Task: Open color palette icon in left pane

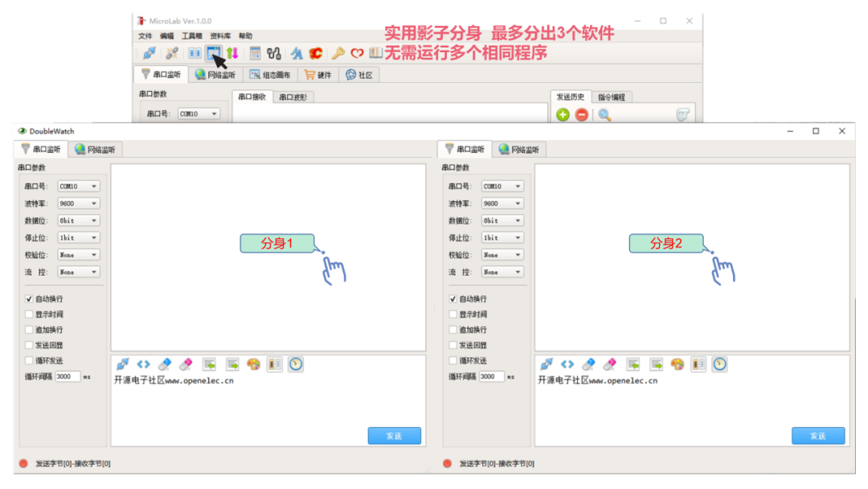Action: point(253,364)
